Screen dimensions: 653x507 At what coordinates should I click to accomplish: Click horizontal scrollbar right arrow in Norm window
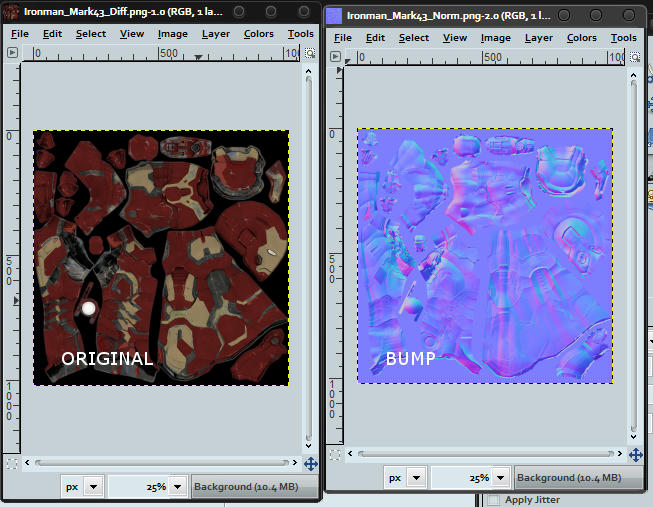coord(620,453)
